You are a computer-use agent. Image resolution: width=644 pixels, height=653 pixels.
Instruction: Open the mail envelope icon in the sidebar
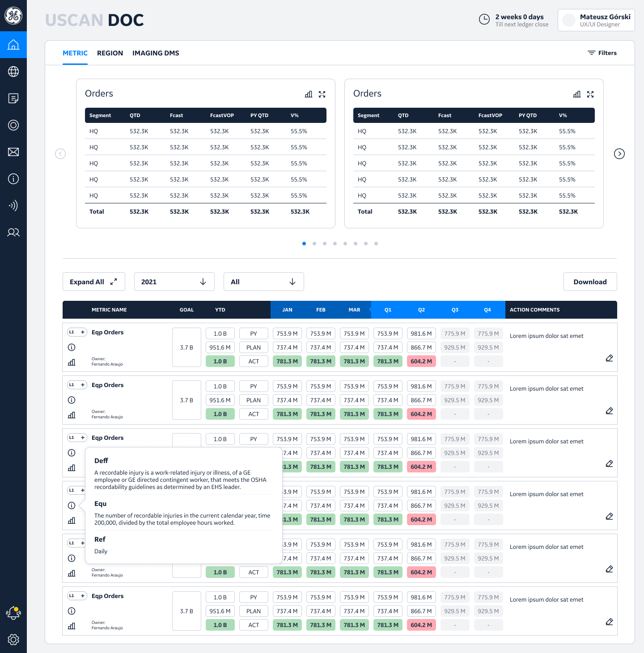[13, 152]
